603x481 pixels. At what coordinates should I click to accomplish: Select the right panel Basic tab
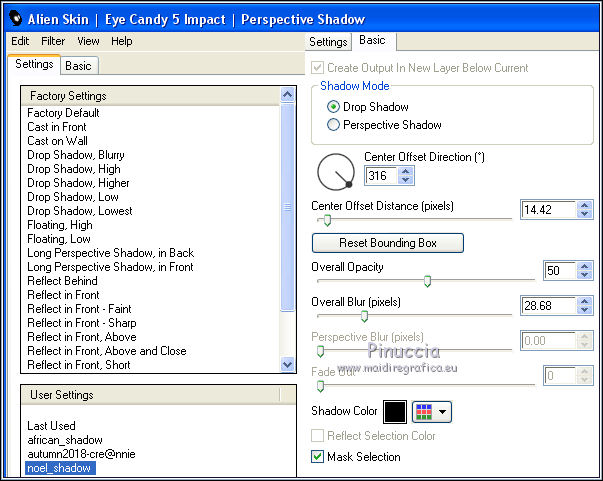(x=372, y=40)
